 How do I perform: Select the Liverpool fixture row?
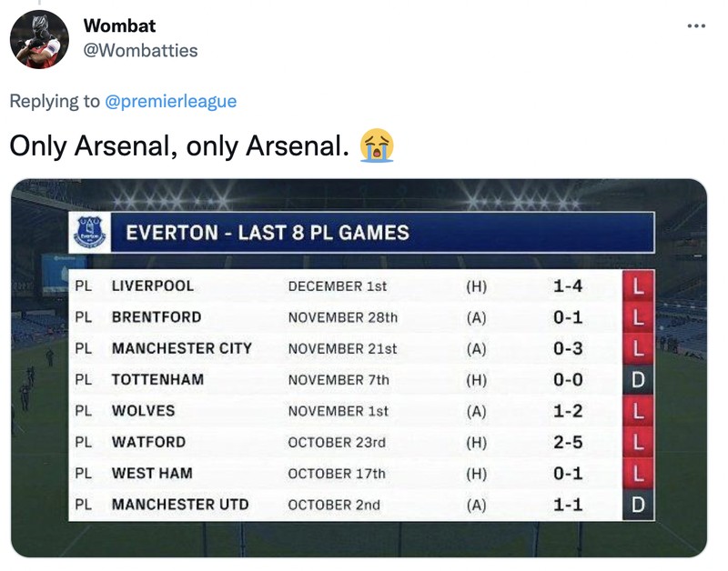pyautogui.click(x=318, y=285)
